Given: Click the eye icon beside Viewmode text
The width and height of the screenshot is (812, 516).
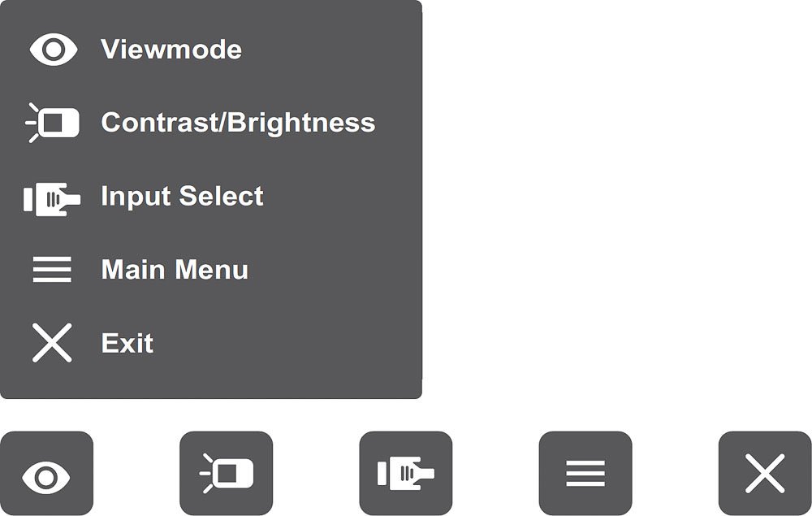Looking at the screenshot, I should pos(54,50).
